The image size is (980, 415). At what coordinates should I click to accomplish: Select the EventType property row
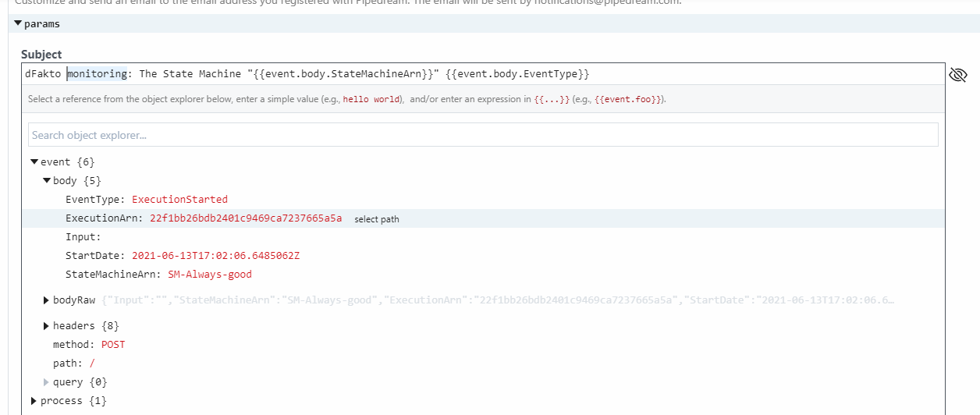click(96, 200)
